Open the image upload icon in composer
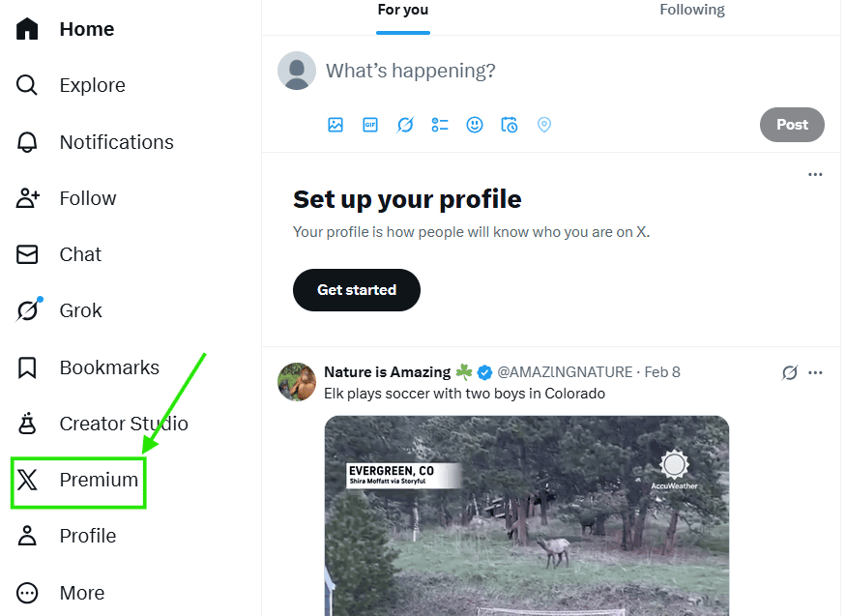 coord(335,125)
